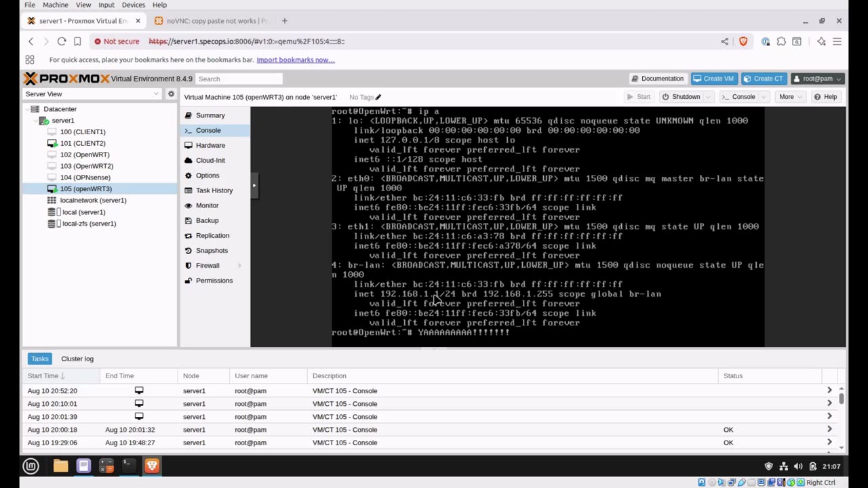Share the page via the share icon
868x488 pixels.
725,41
